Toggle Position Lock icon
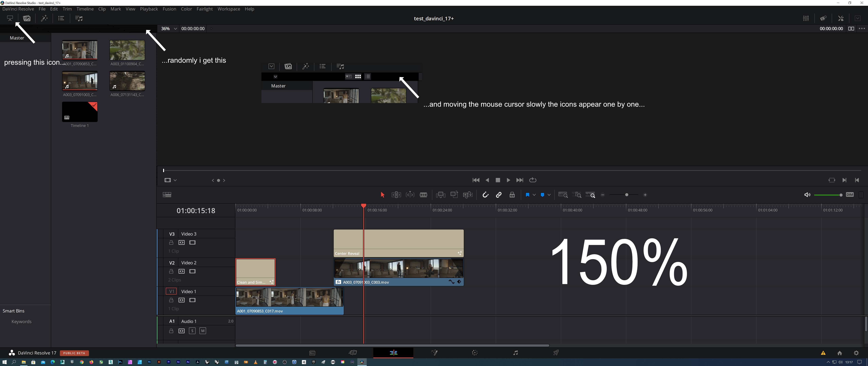 click(x=512, y=195)
